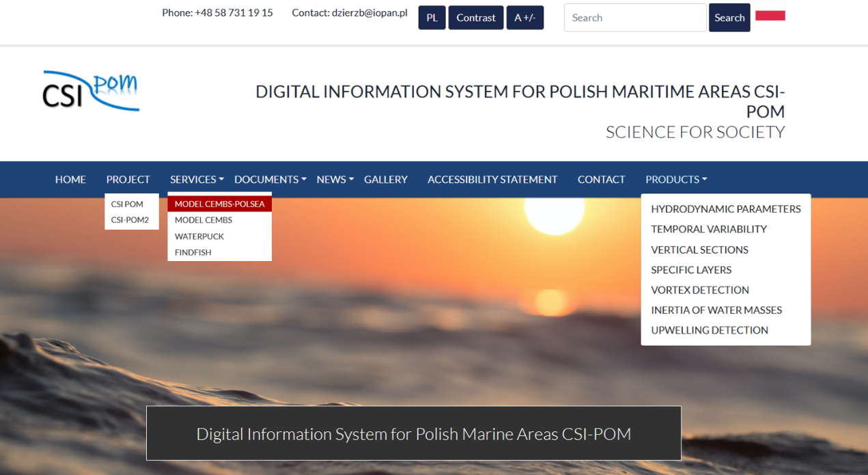Toggle font size with A +/- button
868x475 pixels.
point(524,18)
